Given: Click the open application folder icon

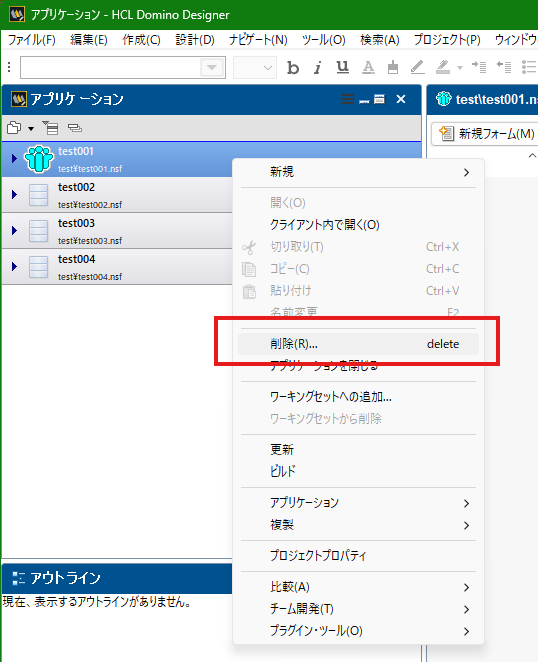Looking at the screenshot, I should pyautogui.click(x=14, y=128).
